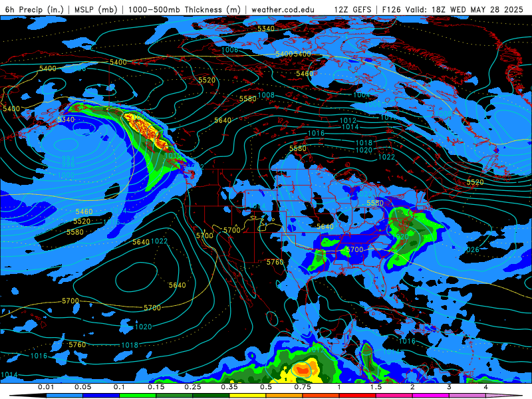The height and width of the screenshot is (399, 532).
Task: Click the legend value 4
Action: [486, 387]
